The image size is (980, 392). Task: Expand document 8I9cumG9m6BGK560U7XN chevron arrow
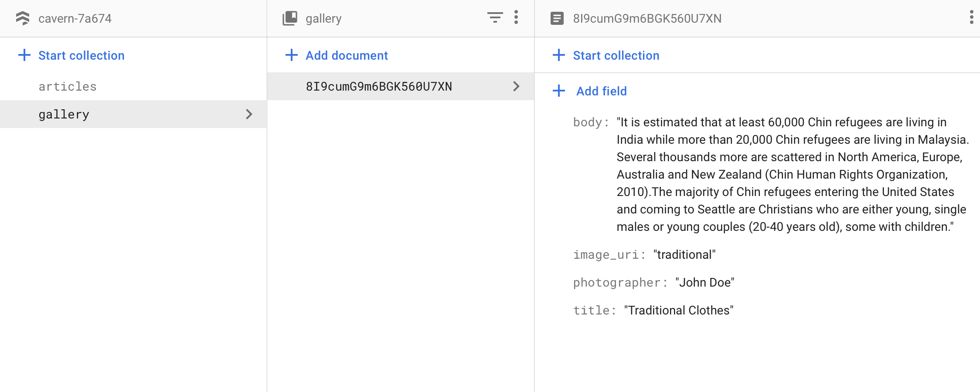[516, 86]
